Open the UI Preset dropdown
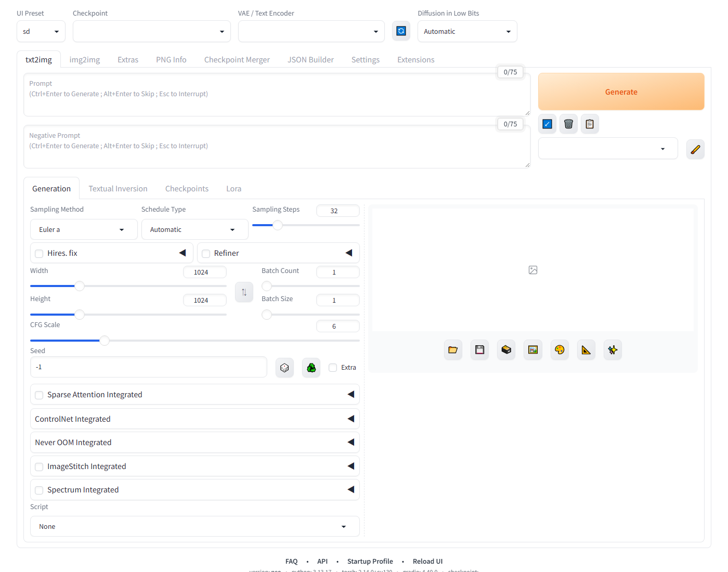Image resolution: width=728 pixels, height=572 pixels. pyautogui.click(x=41, y=31)
